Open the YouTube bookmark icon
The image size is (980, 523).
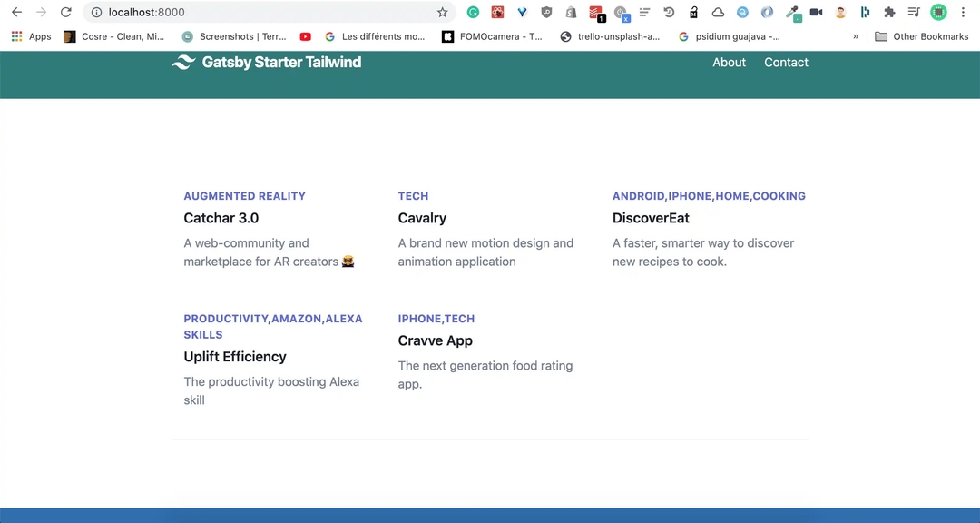click(305, 36)
